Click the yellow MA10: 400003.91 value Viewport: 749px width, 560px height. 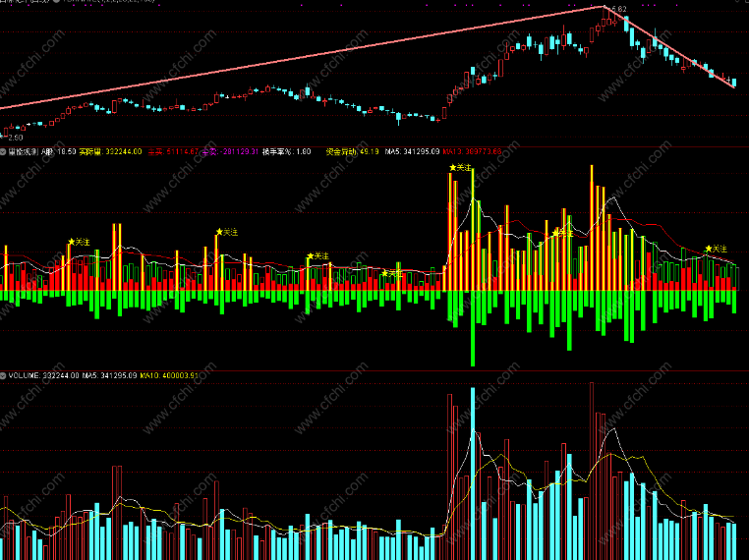coord(169,375)
